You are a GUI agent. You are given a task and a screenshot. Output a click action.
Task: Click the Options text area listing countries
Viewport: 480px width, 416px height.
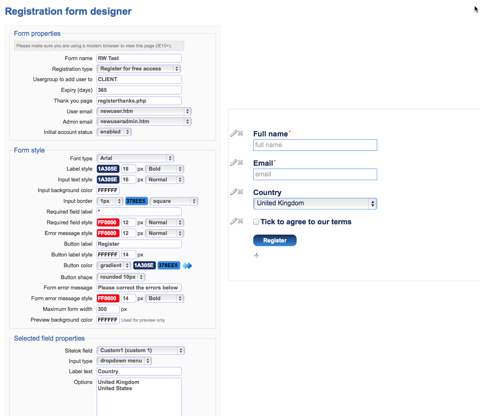(139, 397)
